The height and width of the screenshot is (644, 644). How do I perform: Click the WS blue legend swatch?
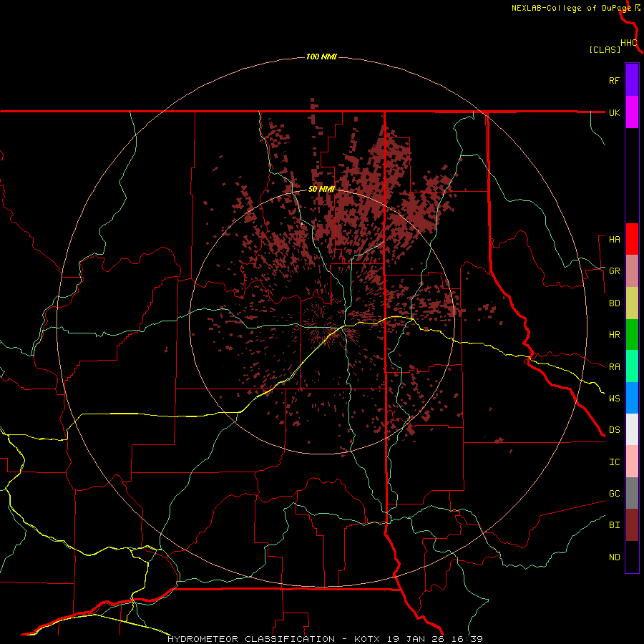[632, 398]
